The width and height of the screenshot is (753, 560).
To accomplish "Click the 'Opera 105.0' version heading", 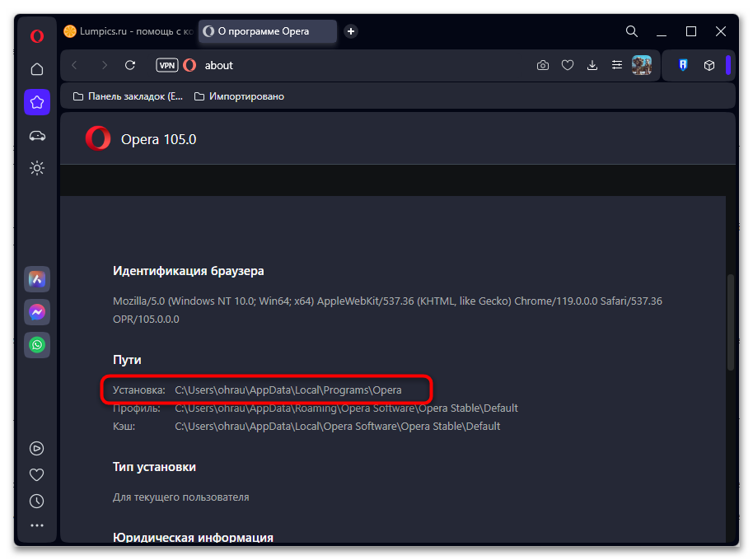I will pos(158,139).
